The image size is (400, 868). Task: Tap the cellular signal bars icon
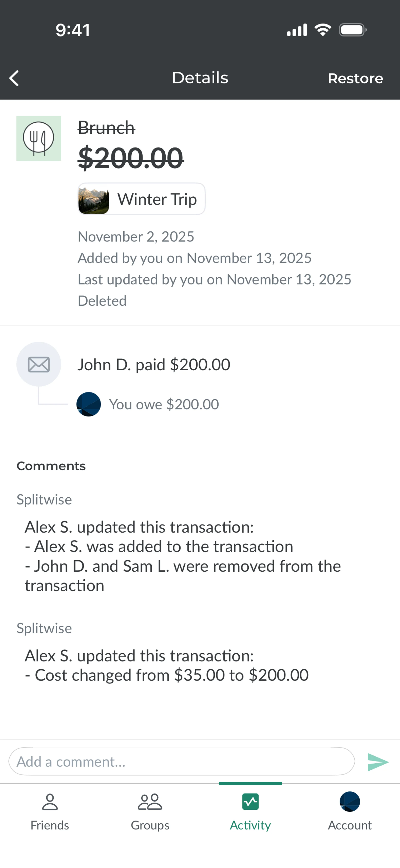point(297,30)
